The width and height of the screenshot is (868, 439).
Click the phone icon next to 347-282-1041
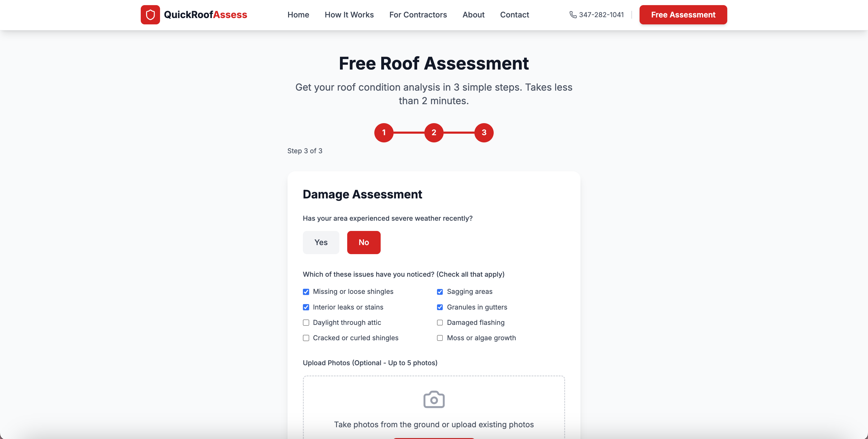coord(574,15)
